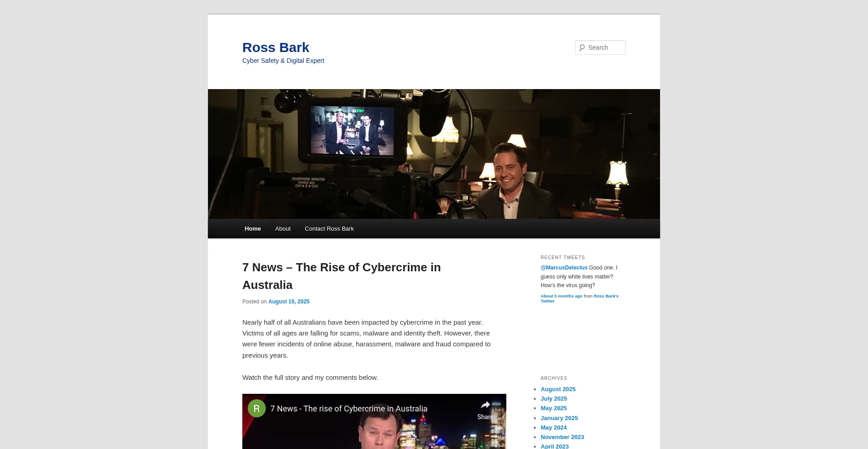Open Contact Ross Bark page
Viewport: 868px width, 449px height.
329,229
